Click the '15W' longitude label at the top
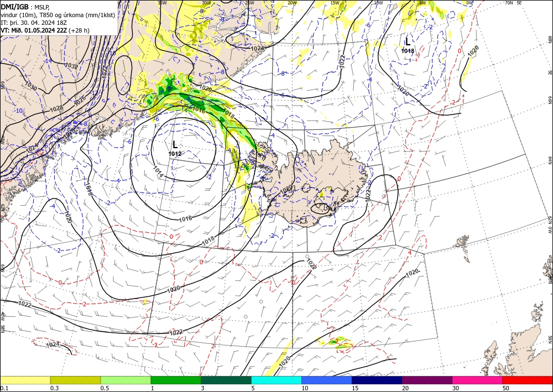Screen dimensions: 553x392 click(x=335, y=3)
